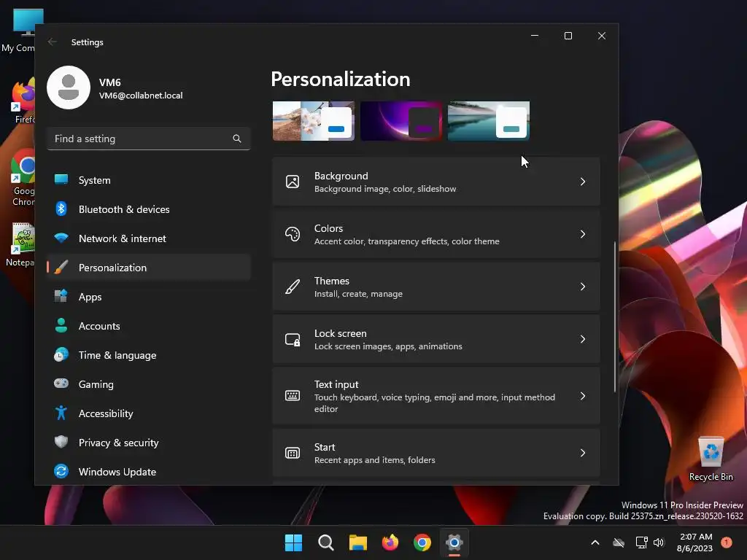Screen dimensions: 747x560
Task: Go to System settings
Action: click(x=149, y=180)
